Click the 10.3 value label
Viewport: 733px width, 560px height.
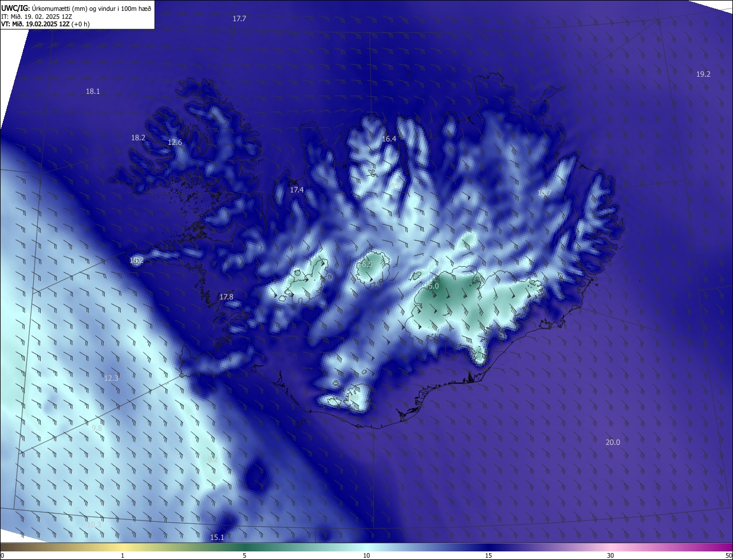[94, 525]
